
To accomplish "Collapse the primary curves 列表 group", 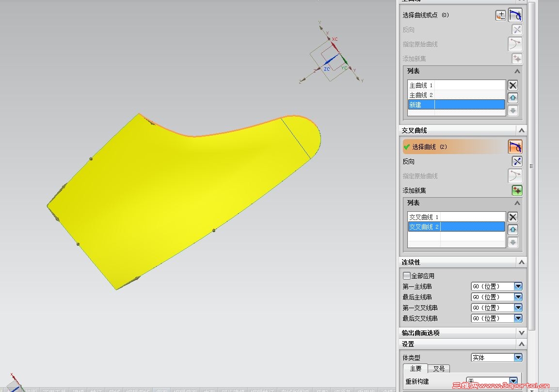I will point(517,71).
